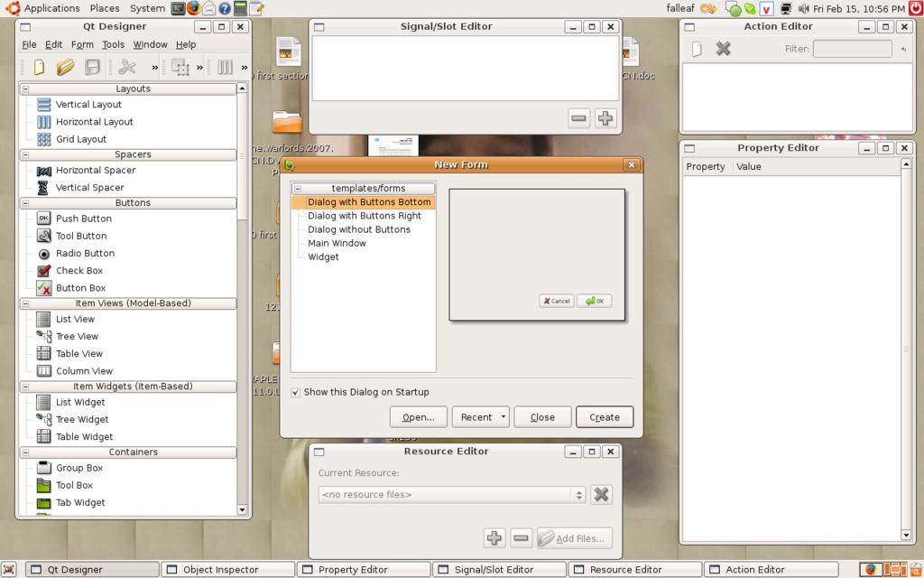Collapse the Item Views (Model-Based) expander
This screenshot has height=578, width=924.
pos(25,303)
